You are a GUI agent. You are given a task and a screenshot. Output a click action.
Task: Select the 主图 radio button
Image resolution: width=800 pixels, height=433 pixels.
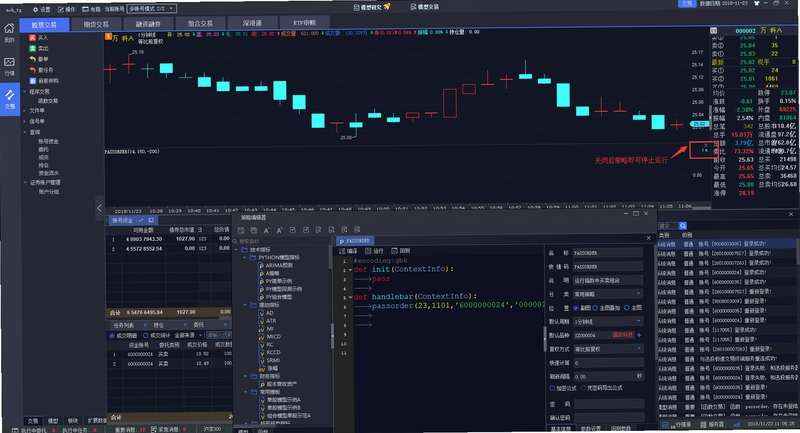click(627, 308)
